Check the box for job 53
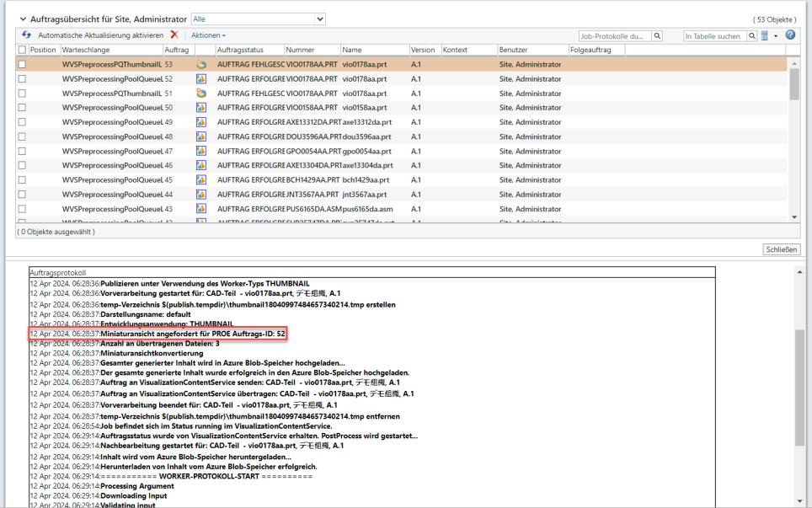 (x=22, y=65)
